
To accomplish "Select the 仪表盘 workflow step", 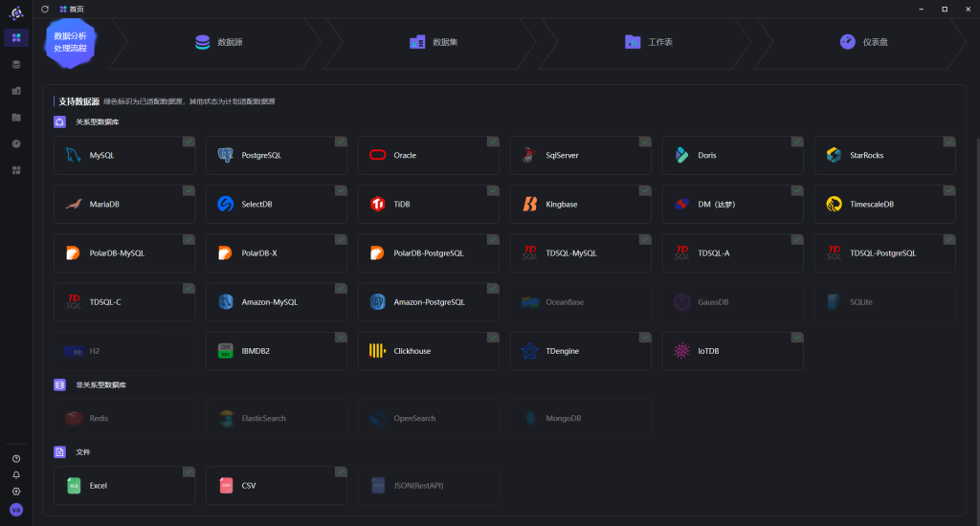I will click(863, 42).
